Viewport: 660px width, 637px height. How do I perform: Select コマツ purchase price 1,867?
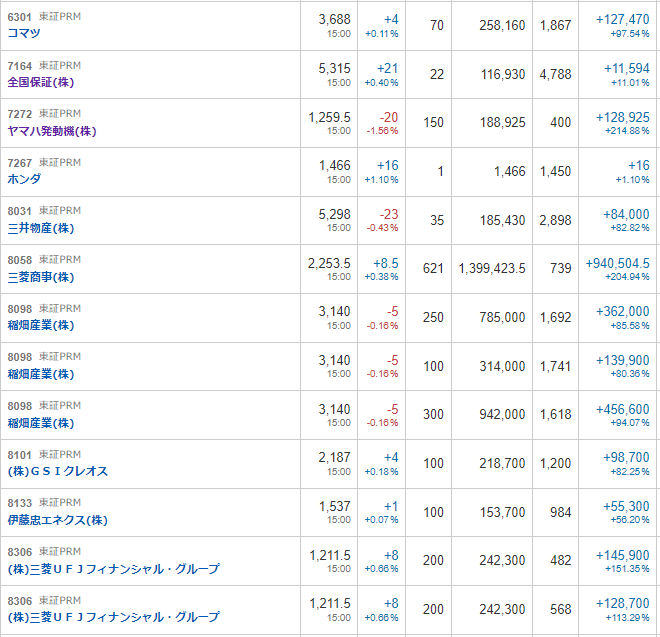coord(556,25)
